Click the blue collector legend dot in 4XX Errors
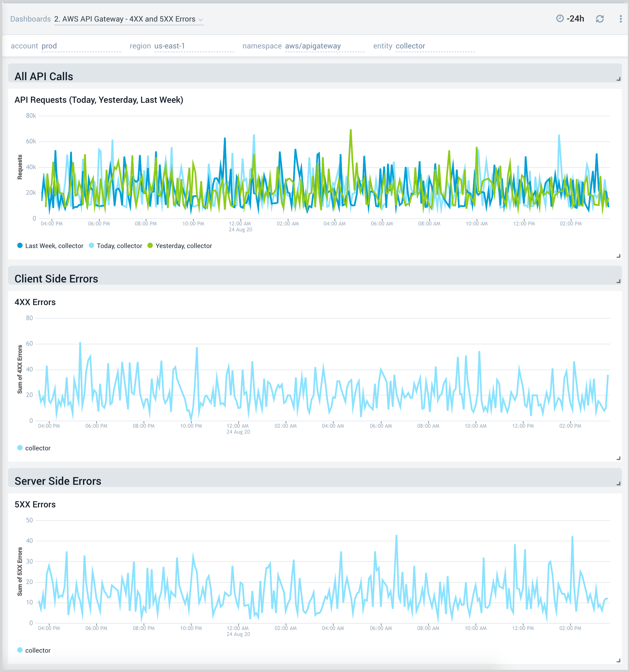Screen dimensions: 630x672 click(x=20, y=448)
